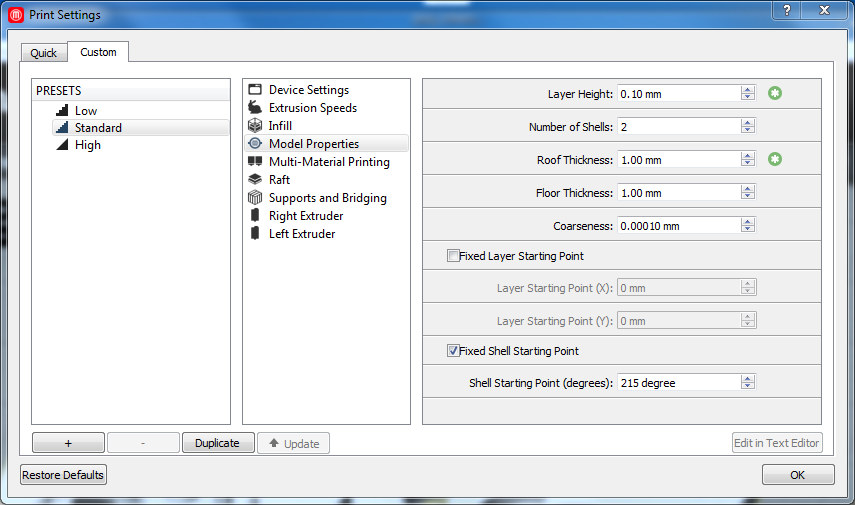This screenshot has width=855, height=505.
Task: Enable Fixed Layer Starting Point checkbox
Action: (453, 256)
